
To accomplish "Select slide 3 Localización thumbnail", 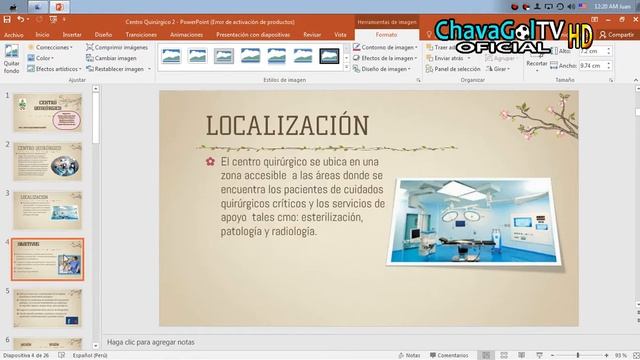I will click(x=48, y=210).
